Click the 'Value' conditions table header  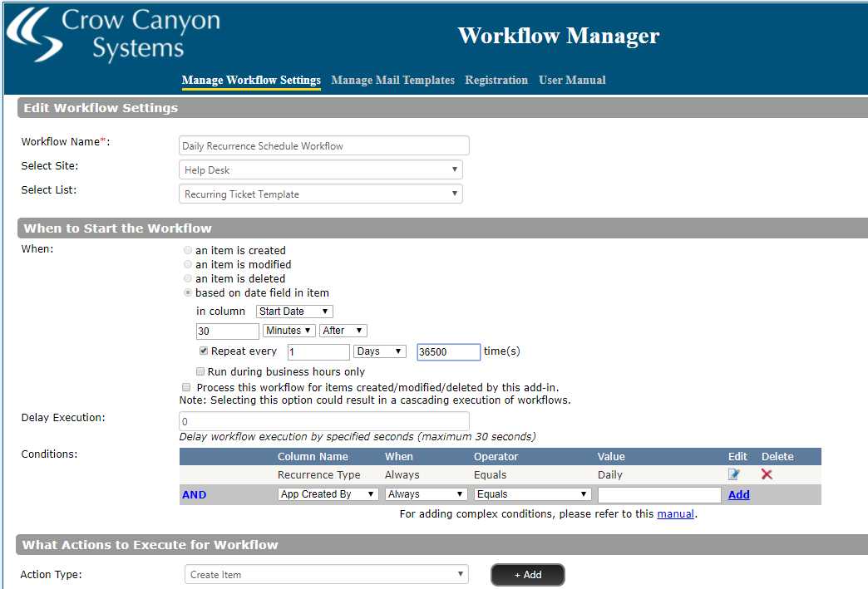[x=611, y=456]
